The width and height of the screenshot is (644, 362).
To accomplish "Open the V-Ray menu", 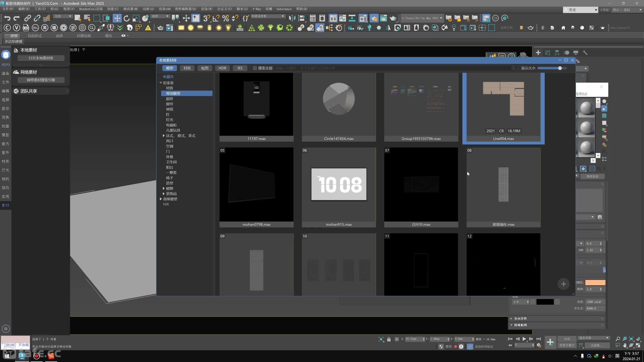I will [x=257, y=9].
